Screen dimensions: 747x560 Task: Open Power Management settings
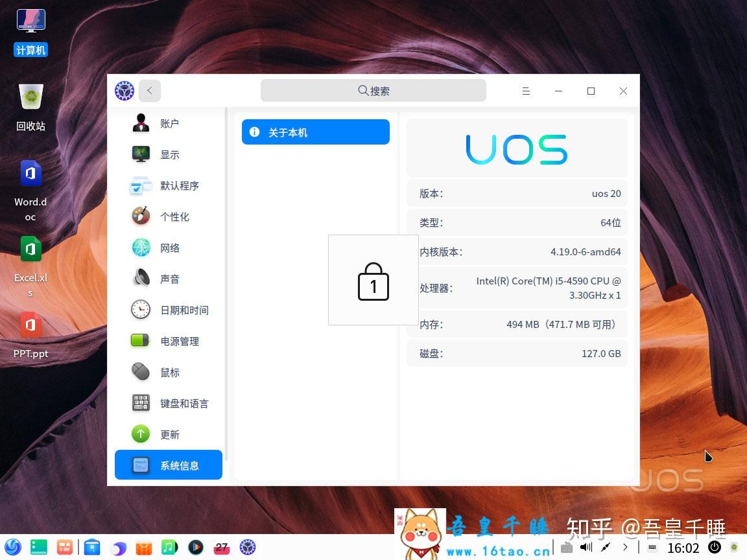click(x=169, y=341)
